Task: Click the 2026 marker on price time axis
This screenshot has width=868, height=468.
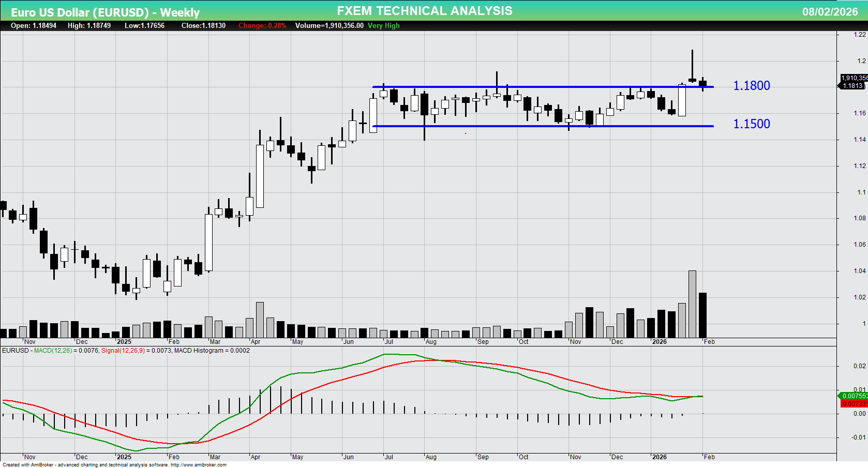Action: (x=659, y=342)
